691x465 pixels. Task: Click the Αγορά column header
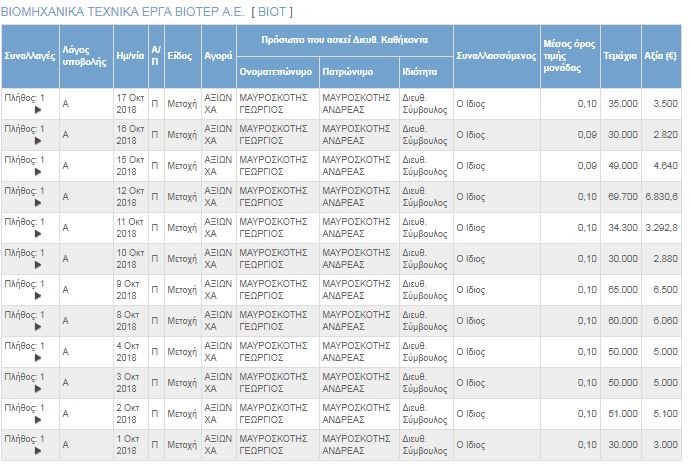[x=218, y=56]
